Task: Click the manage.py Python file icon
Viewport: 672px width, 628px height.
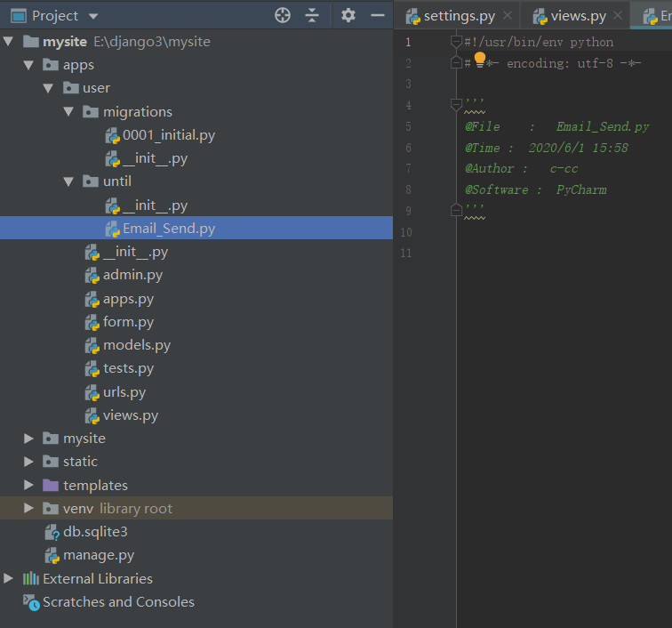Action: click(x=52, y=556)
